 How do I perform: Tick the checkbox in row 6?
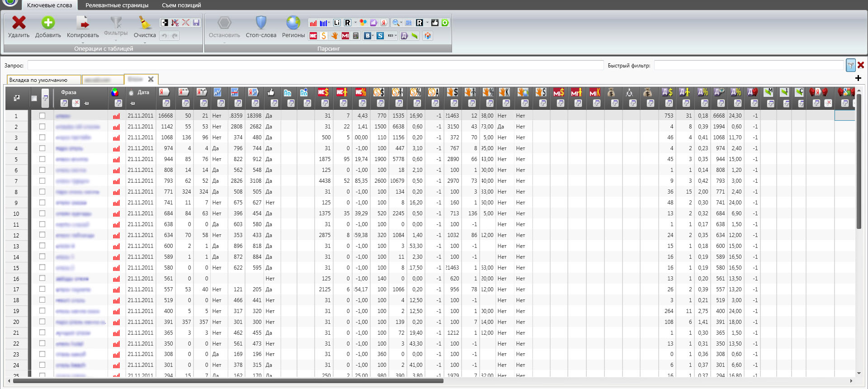point(42,170)
